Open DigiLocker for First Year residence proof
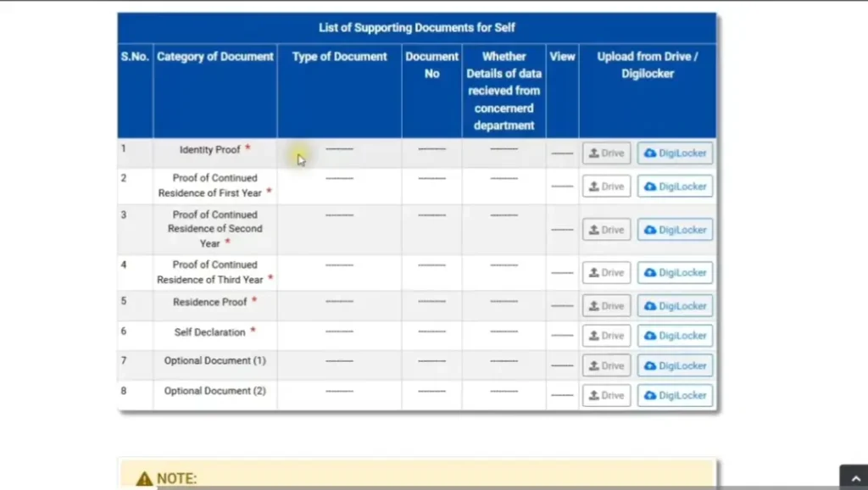The image size is (868, 490). pyautogui.click(x=675, y=187)
